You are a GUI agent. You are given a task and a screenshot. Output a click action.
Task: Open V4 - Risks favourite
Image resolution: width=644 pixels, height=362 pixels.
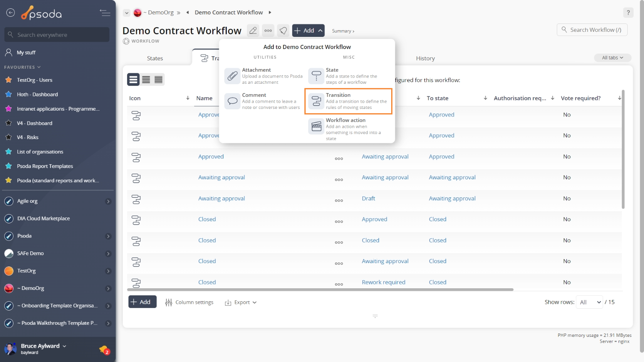(28, 137)
